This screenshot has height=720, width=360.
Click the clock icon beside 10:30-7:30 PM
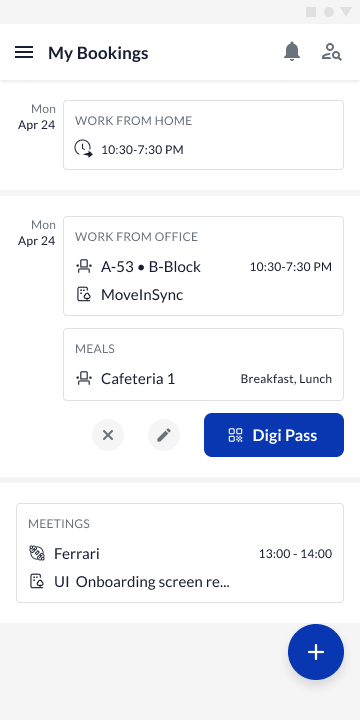[x=84, y=149]
